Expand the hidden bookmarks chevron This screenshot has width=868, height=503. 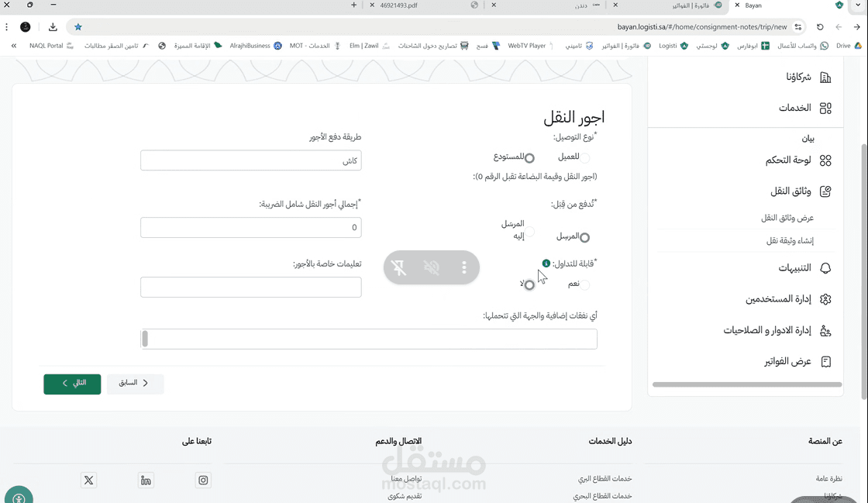coord(12,46)
